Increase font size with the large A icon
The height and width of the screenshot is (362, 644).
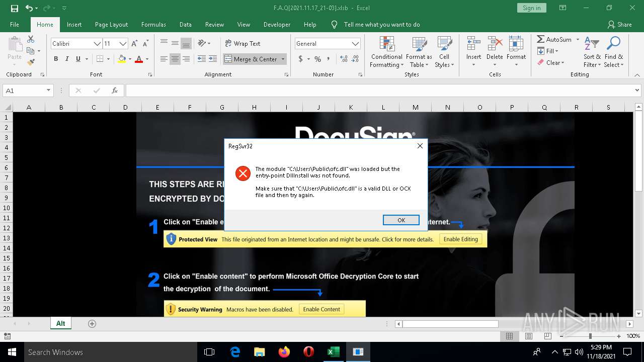(x=134, y=44)
